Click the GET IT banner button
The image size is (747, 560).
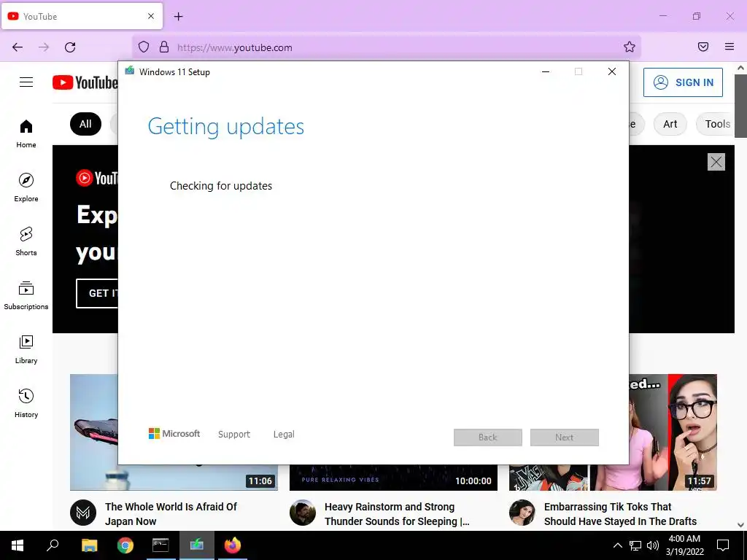pos(97,293)
